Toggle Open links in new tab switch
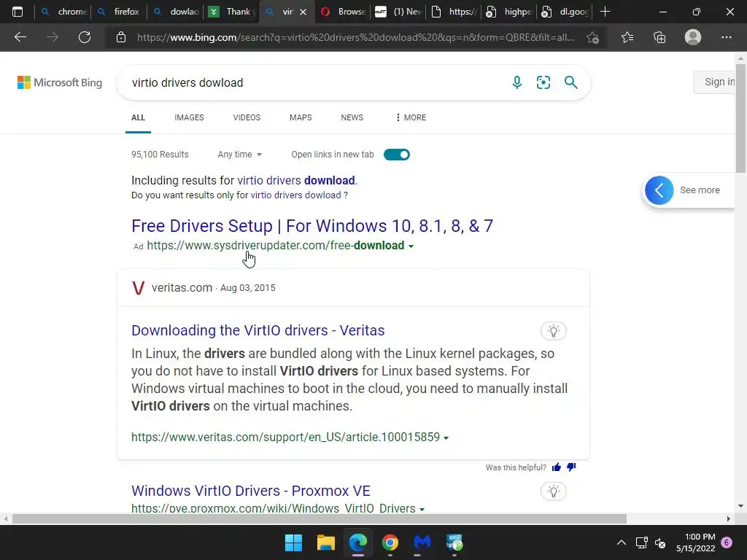The image size is (747, 560). [396, 155]
